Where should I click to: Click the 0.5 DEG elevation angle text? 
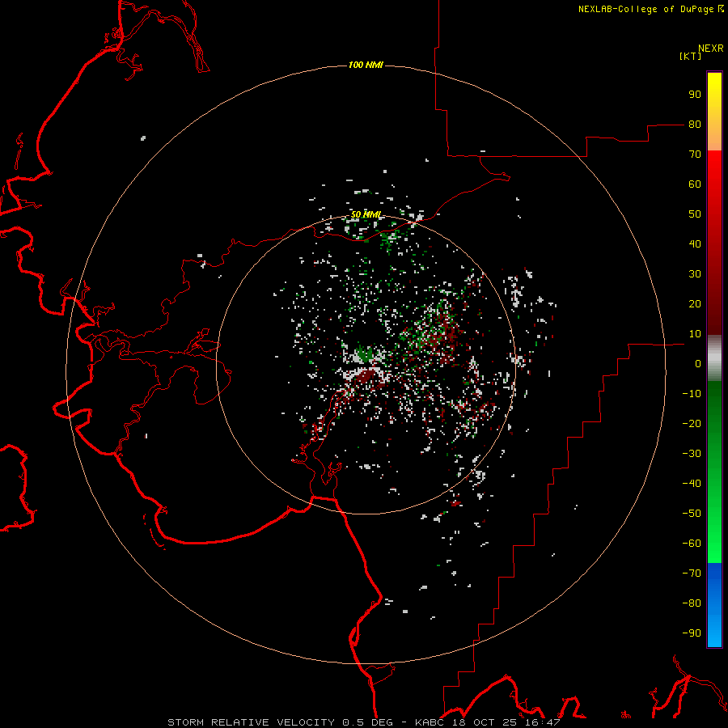coord(368,722)
